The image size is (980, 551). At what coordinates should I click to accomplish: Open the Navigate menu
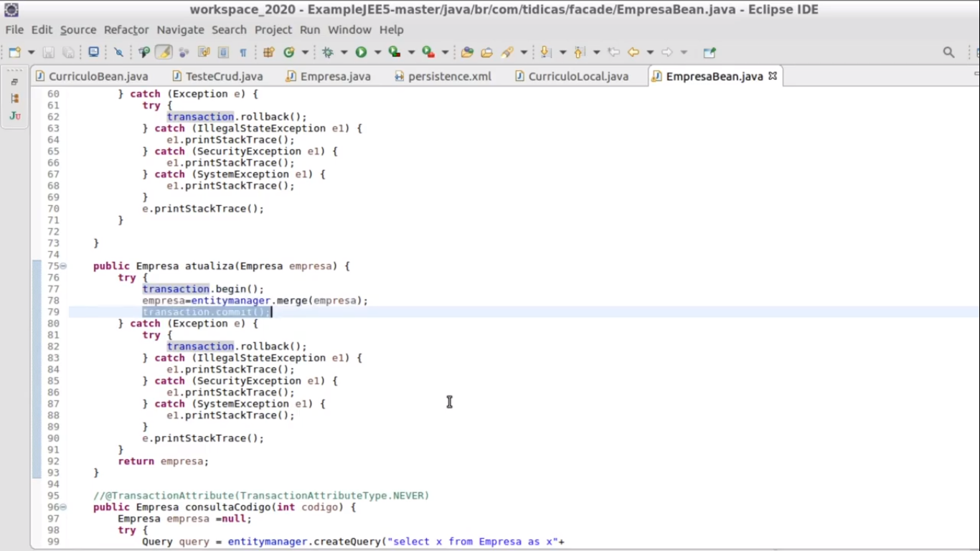(x=181, y=30)
